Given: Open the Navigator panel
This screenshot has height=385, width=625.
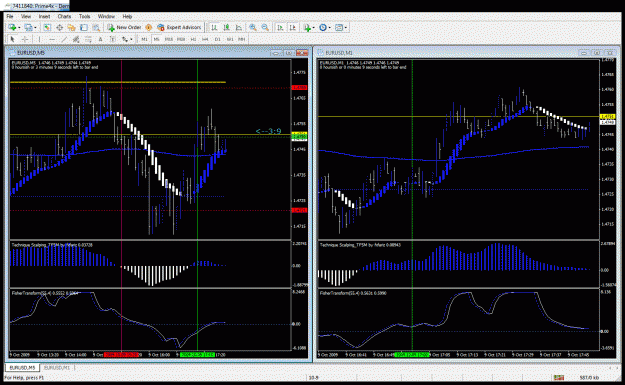Looking at the screenshot, I should [x=71, y=28].
